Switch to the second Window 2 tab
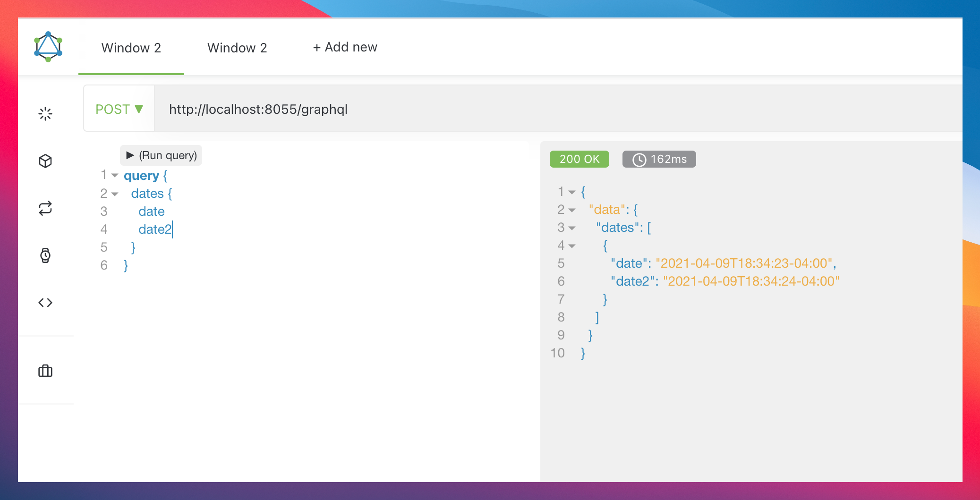The width and height of the screenshot is (980, 500). (x=237, y=48)
